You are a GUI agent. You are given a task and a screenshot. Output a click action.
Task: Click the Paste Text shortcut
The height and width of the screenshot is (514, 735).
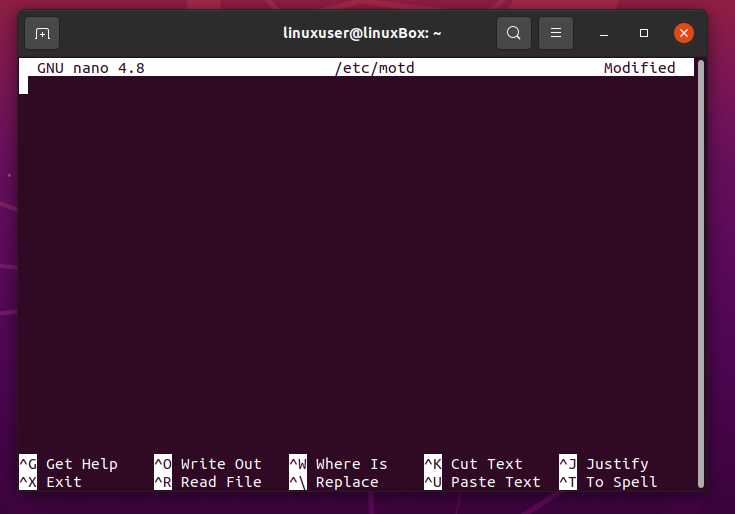tap(495, 482)
